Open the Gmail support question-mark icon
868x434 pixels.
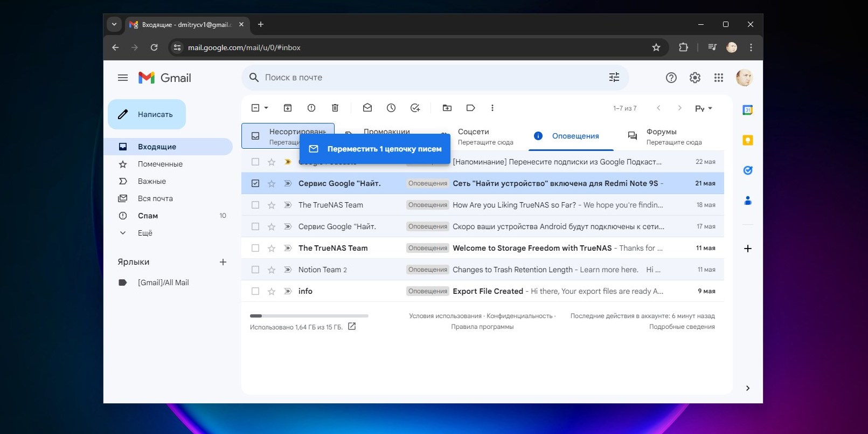click(671, 78)
